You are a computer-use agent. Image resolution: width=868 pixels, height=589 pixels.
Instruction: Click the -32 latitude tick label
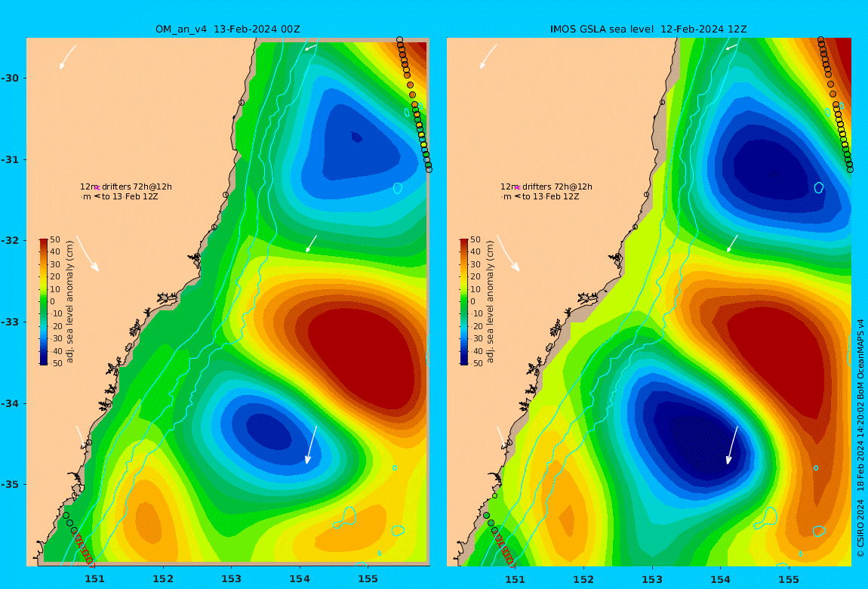click(x=10, y=240)
